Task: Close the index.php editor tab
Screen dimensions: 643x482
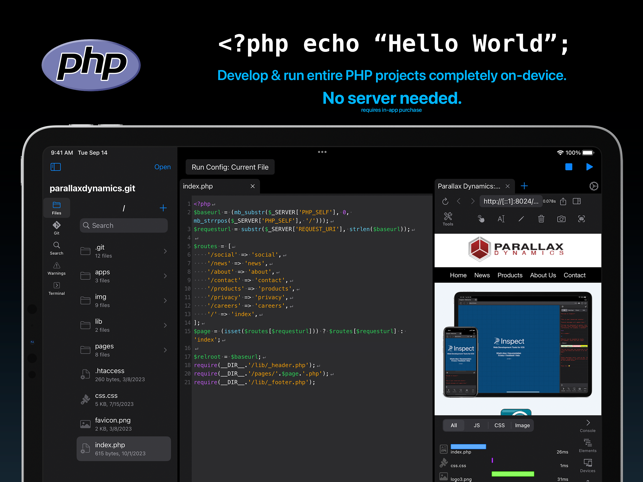Action: (x=253, y=186)
